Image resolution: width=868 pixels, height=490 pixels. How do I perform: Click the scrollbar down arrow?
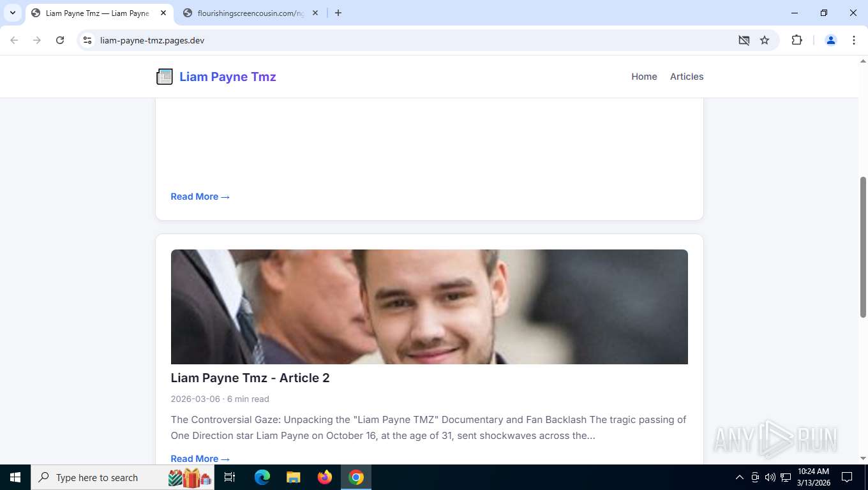coord(863,459)
